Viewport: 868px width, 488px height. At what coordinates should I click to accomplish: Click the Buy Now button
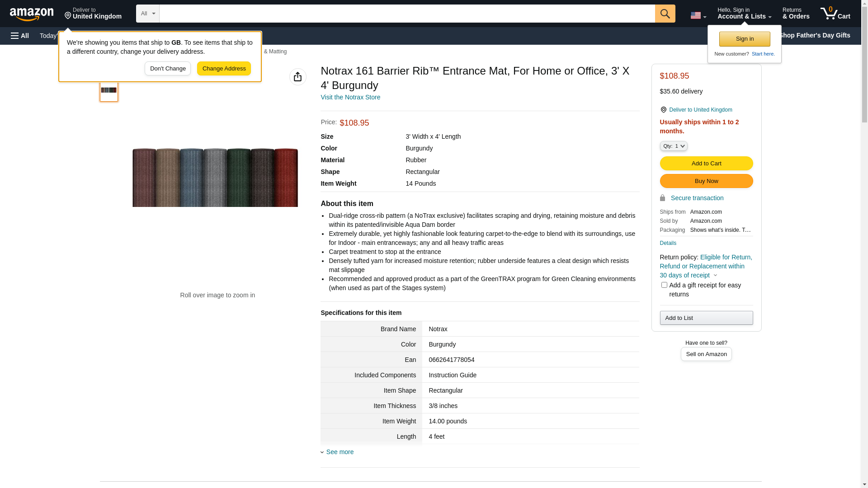pyautogui.click(x=706, y=181)
